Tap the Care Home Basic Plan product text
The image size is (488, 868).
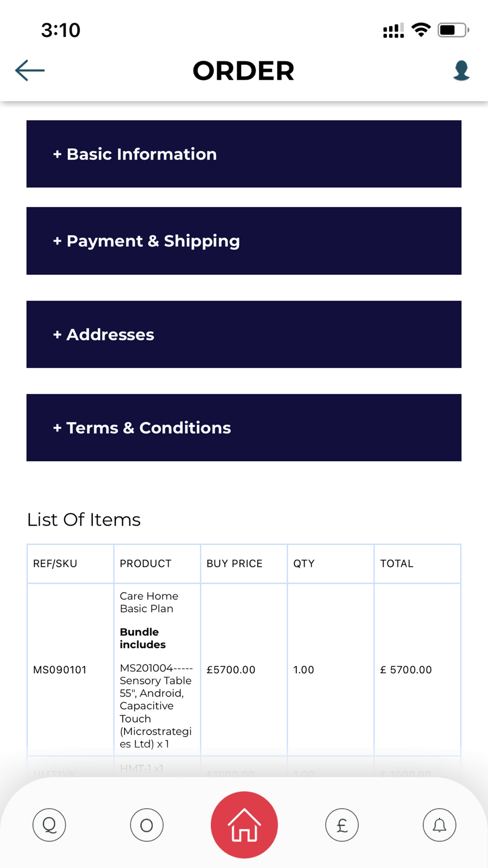point(149,602)
